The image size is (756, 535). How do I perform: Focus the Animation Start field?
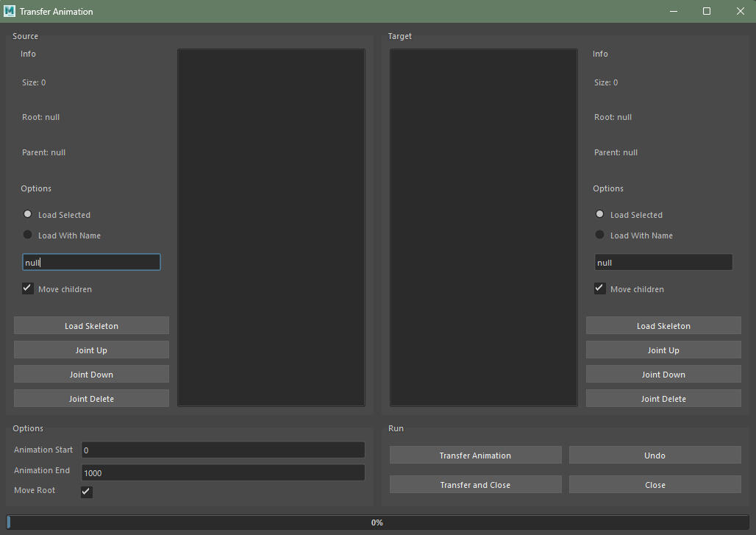(x=223, y=450)
